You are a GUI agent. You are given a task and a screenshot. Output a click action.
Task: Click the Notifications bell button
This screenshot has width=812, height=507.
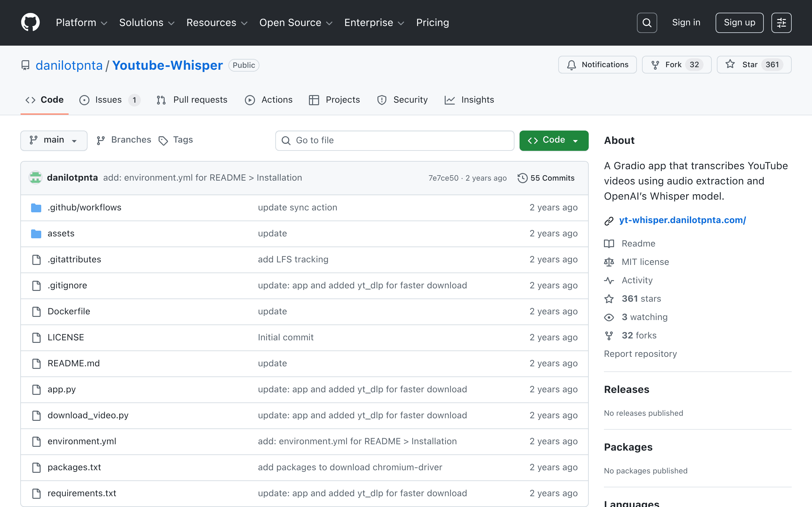[x=597, y=64]
